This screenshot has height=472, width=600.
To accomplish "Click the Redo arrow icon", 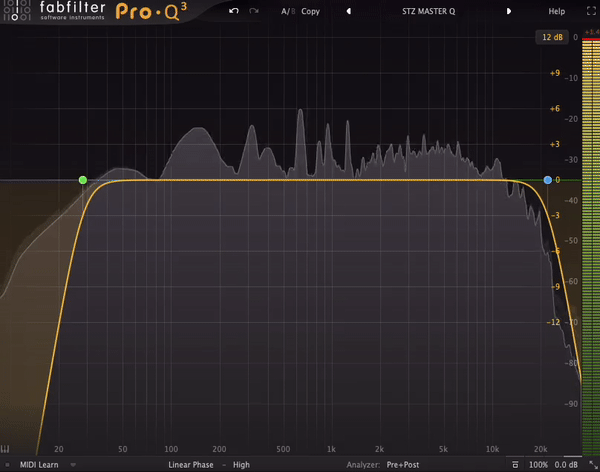I will (254, 11).
